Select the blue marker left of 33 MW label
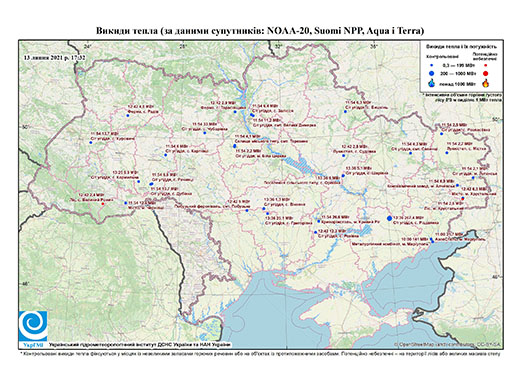 click(205, 133)
